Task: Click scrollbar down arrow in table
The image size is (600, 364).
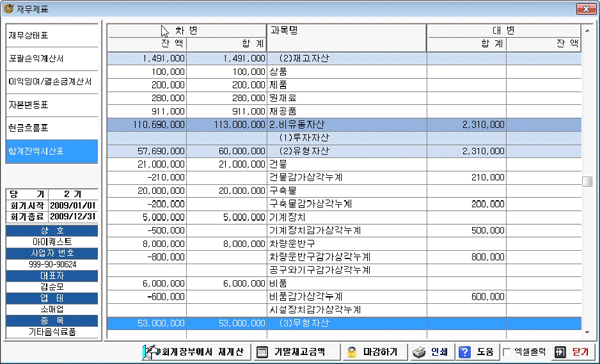Action: [587, 333]
